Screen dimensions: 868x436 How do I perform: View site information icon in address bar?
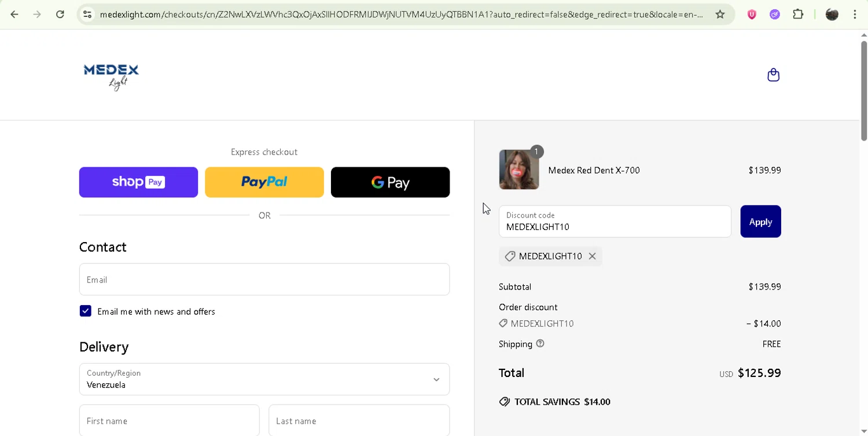(87, 14)
